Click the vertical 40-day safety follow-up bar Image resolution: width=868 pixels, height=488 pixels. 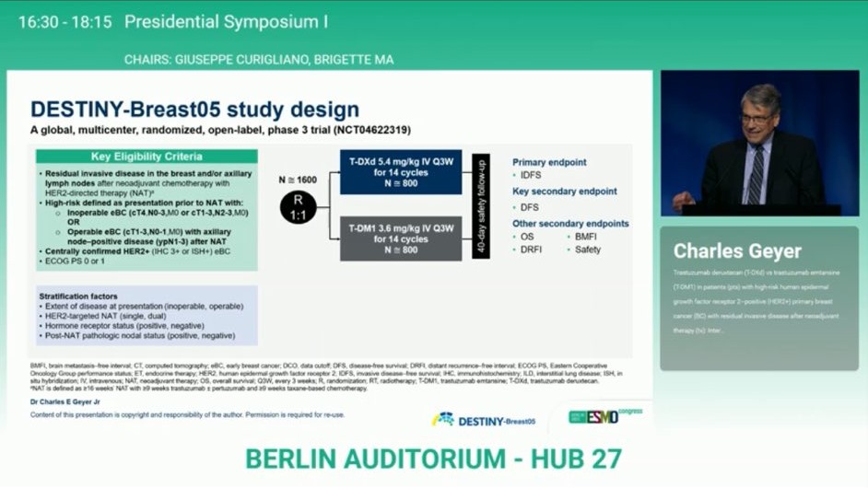pyautogui.click(x=481, y=206)
